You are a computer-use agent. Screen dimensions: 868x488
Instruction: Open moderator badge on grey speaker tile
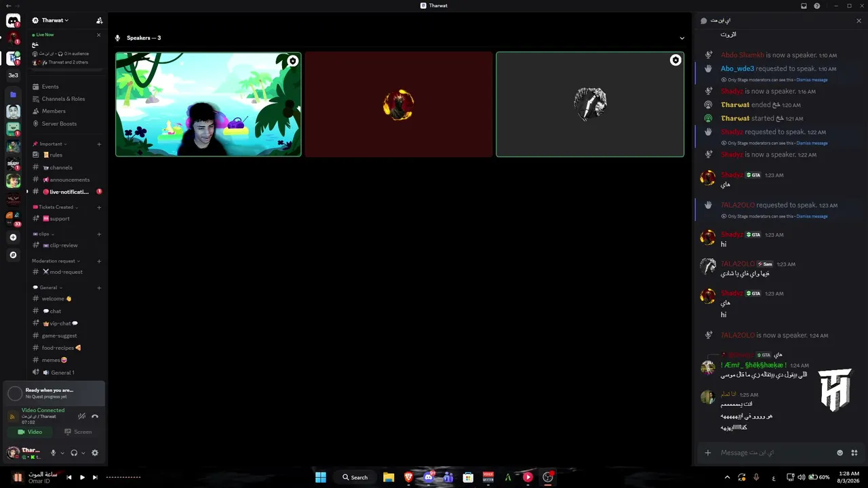tap(675, 60)
